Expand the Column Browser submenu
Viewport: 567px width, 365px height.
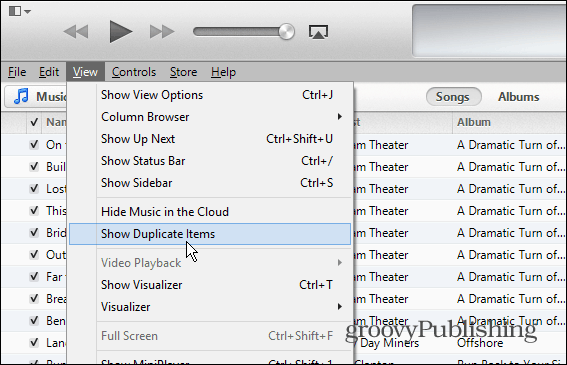click(210, 117)
